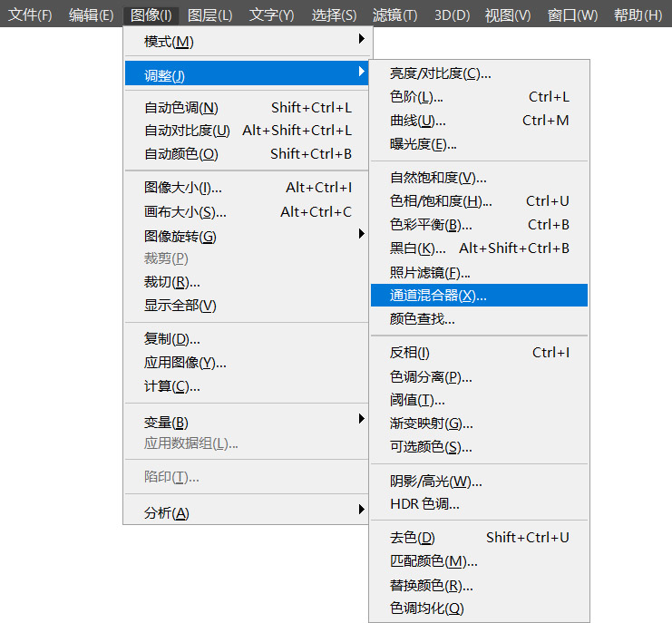Image resolution: width=672 pixels, height=623 pixels.
Task: Click 亮度/对比度(C) option
Action: click(x=479, y=73)
